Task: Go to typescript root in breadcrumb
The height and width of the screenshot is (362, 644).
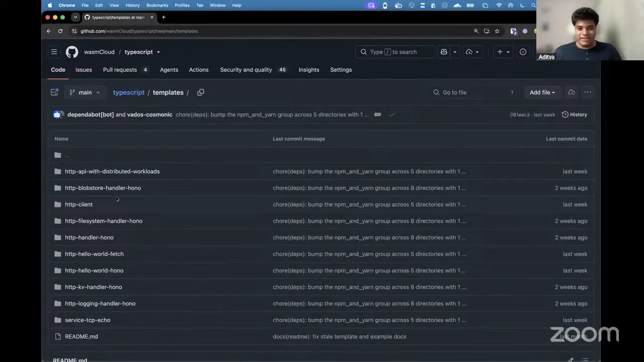Action: pos(128,93)
